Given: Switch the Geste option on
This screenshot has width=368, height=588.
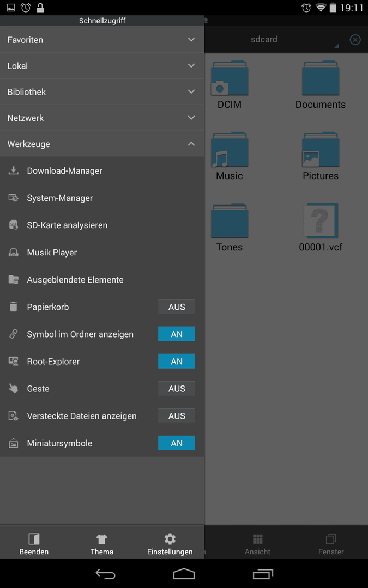Looking at the screenshot, I should coord(177,389).
